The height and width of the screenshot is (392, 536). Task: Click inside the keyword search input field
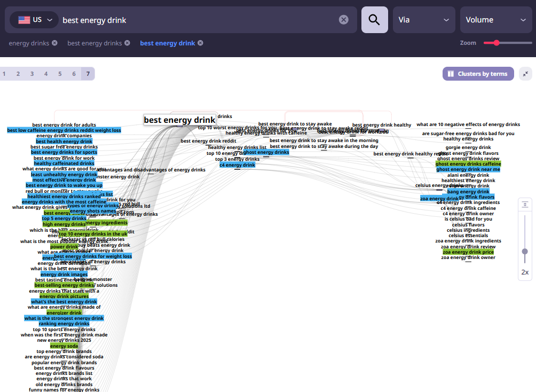point(198,20)
